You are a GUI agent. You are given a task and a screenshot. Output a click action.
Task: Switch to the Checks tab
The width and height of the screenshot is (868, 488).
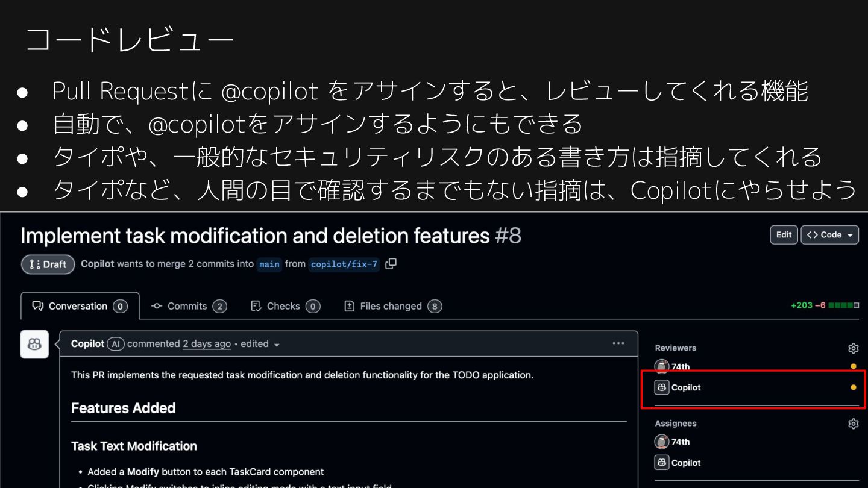coord(285,306)
